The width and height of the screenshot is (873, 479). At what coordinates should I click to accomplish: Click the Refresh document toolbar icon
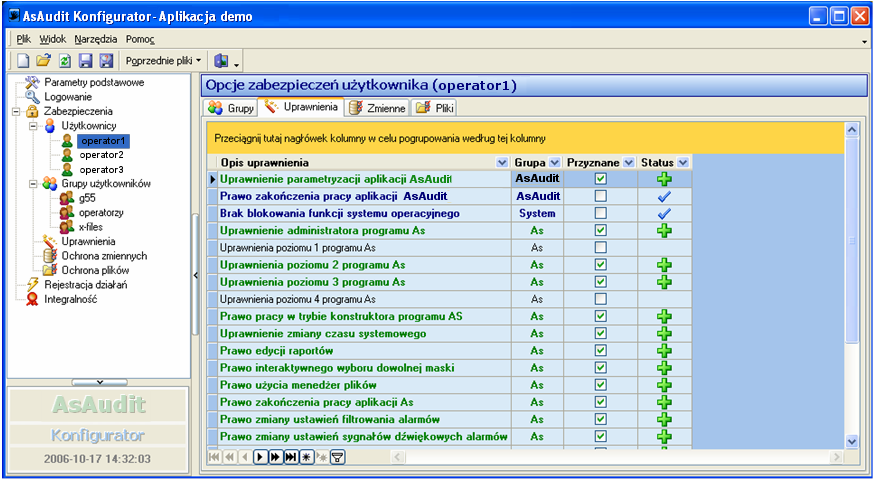point(65,61)
